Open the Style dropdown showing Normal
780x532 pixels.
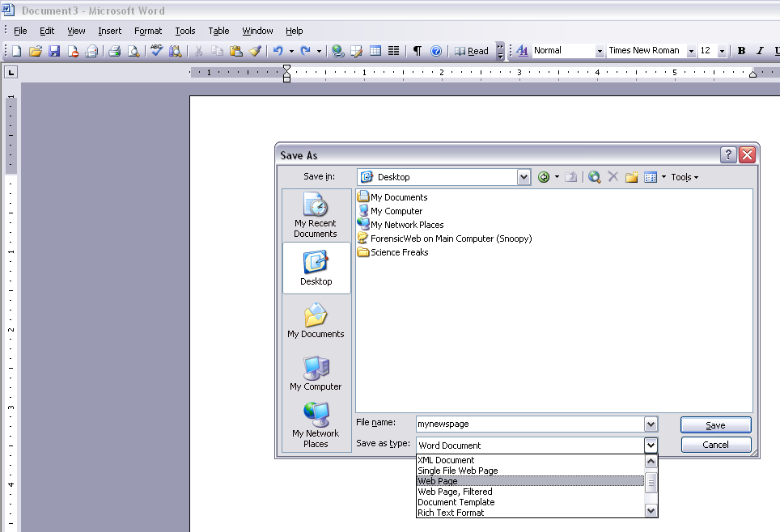[x=600, y=51]
